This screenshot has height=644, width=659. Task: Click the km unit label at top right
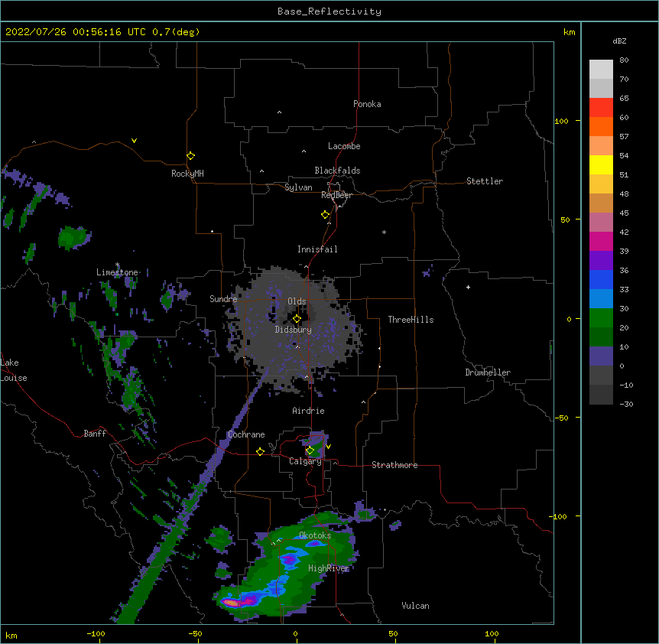(x=569, y=32)
